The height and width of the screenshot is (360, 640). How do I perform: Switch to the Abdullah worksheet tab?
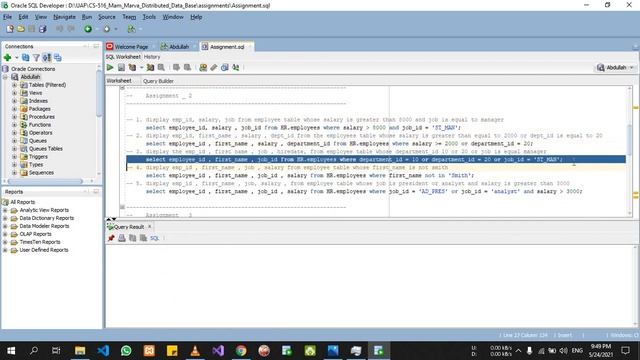[179, 47]
